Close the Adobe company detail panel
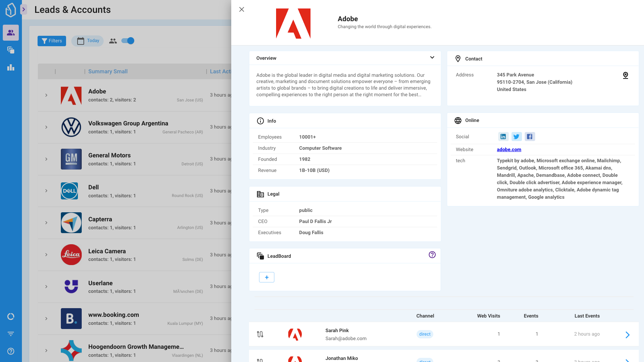Viewport: 644px width, 362px height. click(242, 9)
